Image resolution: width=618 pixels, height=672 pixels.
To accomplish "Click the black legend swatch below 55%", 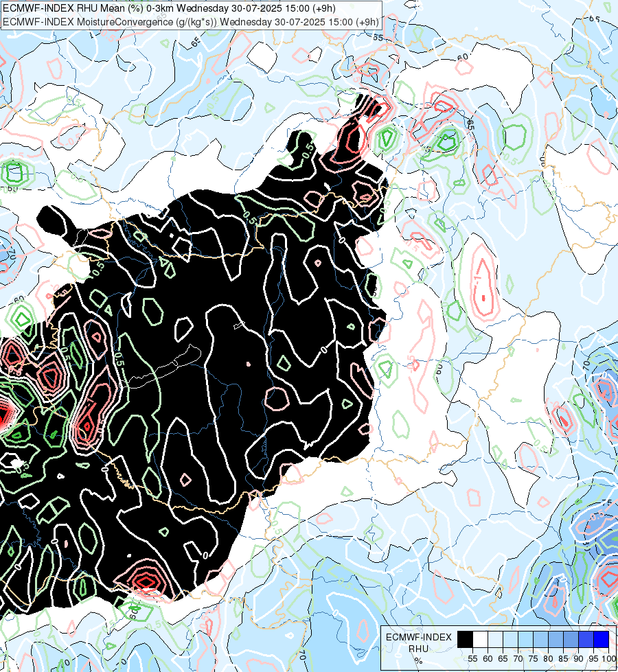I will (465, 640).
